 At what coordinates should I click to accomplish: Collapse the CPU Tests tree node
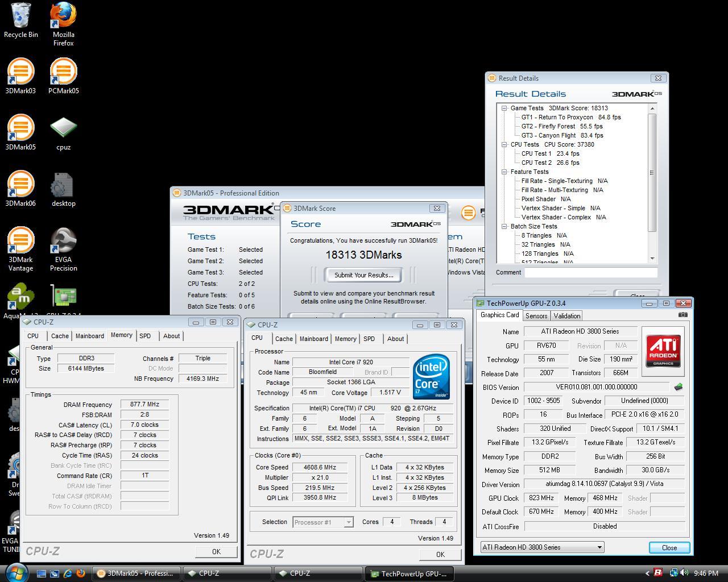(504, 144)
